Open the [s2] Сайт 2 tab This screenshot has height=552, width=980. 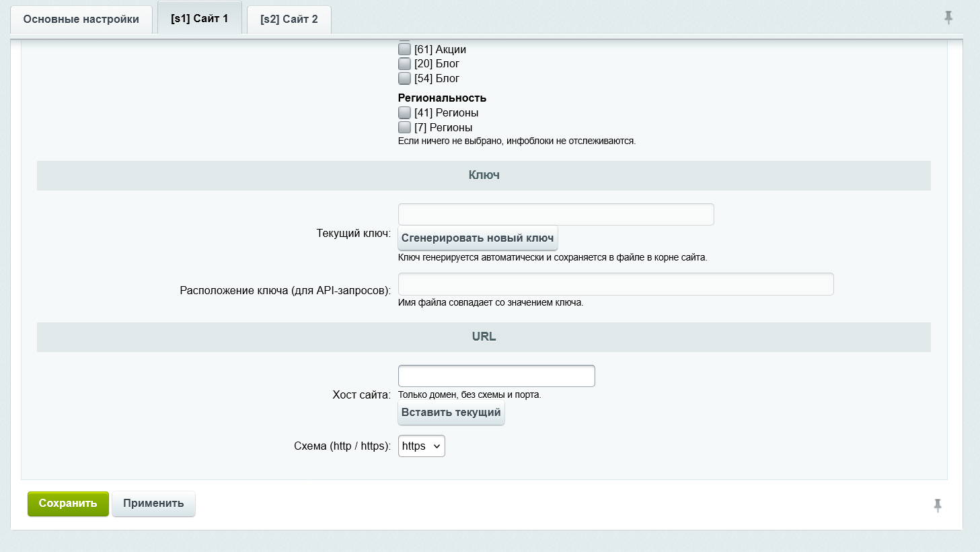(x=289, y=19)
